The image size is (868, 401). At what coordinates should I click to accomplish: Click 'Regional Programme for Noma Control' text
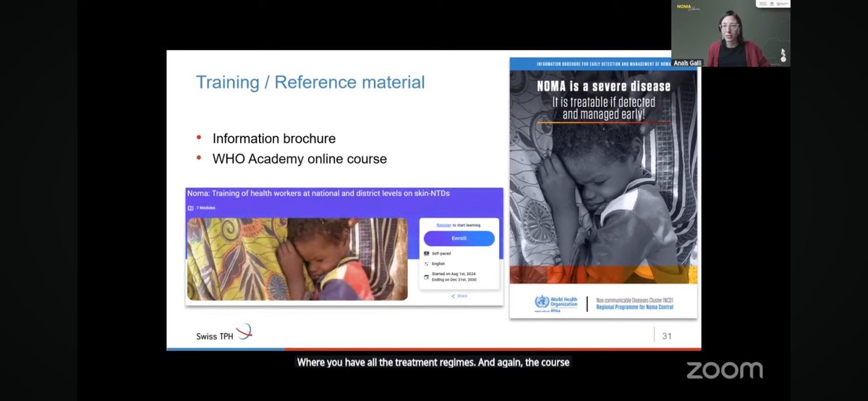click(x=634, y=307)
